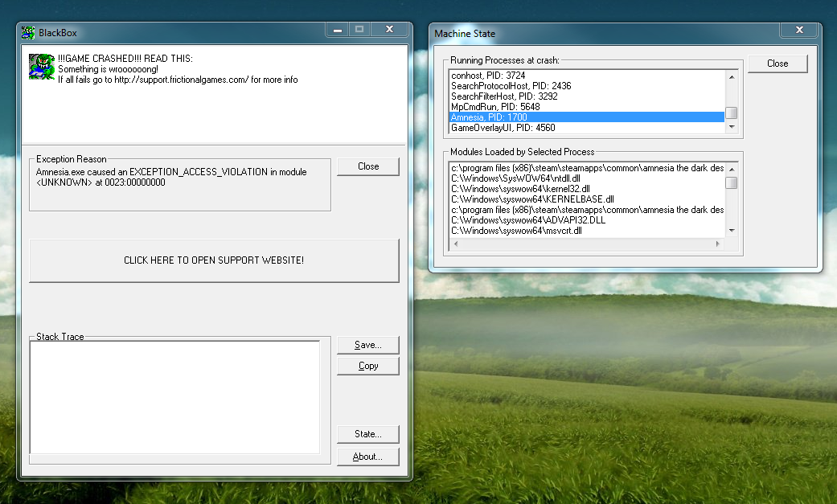This screenshot has height=504, width=837.
Task: Select SearchFilterHost, PID: 3292 process
Action: pyautogui.click(x=587, y=96)
